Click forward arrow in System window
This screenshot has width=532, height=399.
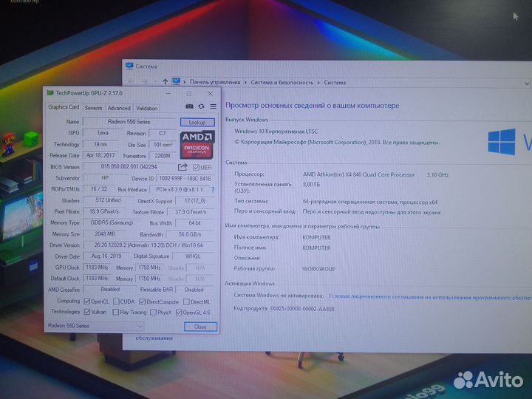(145, 81)
